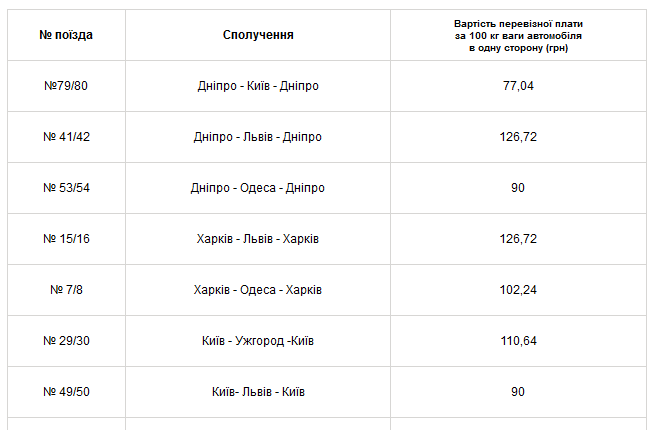Select train number № 29/30 cell

click(x=66, y=341)
